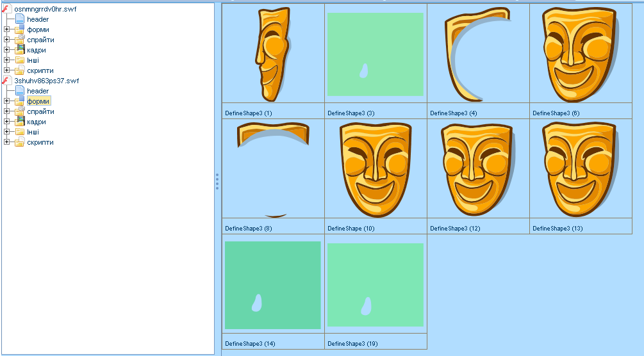Viewport: 644px width, 356px height.
Task: Select кадри label under 3shuhv863ps37.swf
Action: point(37,122)
